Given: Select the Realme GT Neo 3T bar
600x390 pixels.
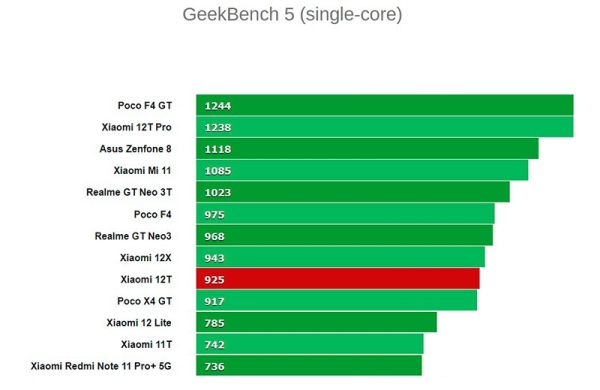Looking at the screenshot, I should click(353, 192).
